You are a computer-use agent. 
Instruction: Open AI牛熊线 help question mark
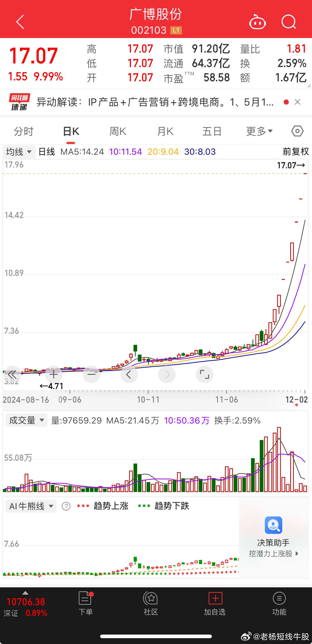tap(66, 506)
